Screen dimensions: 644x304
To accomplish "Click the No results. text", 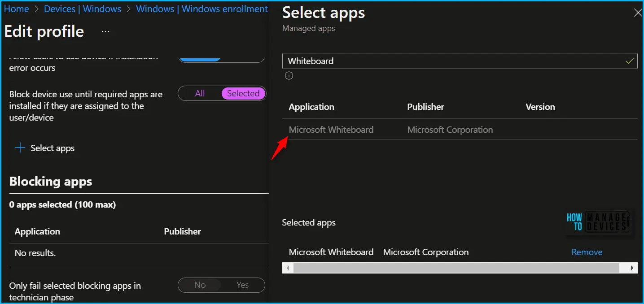I will tap(35, 253).
